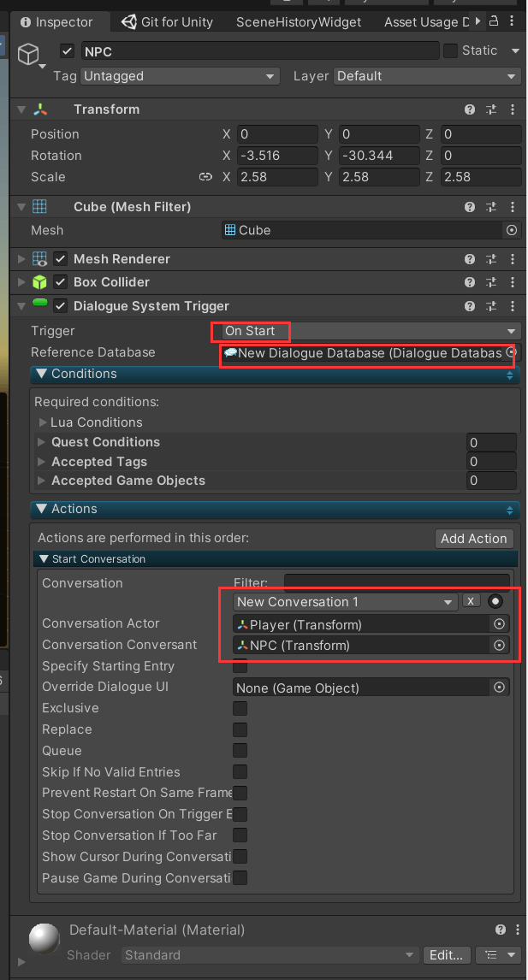Click Override Dialogue UI object picker

coord(500,688)
